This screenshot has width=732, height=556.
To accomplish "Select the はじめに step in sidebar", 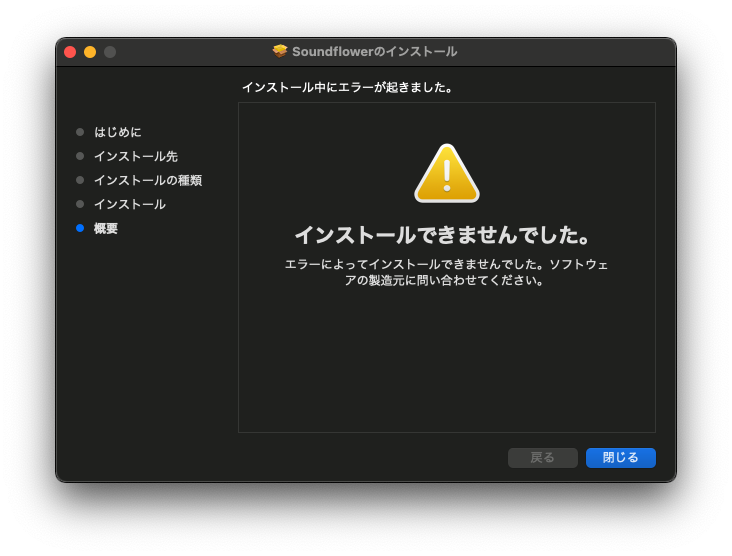I will (118, 132).
